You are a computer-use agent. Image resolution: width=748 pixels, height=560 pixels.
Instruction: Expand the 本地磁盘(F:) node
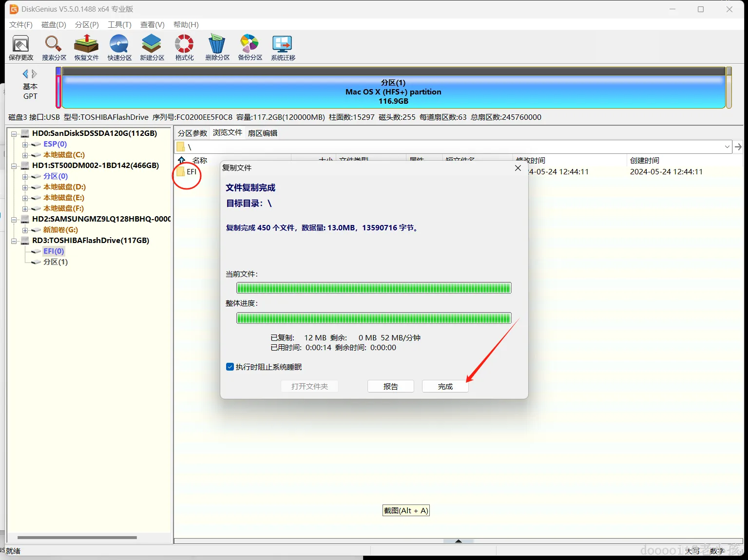click(x=25, y=208)
